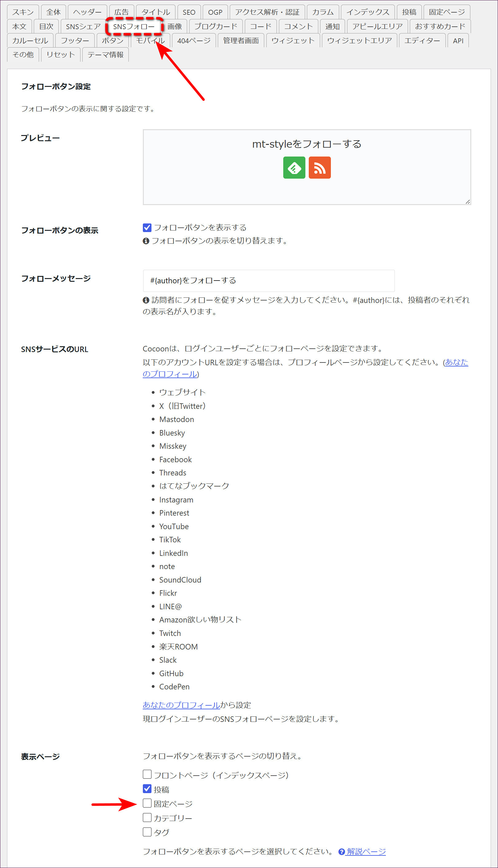
Task: Open the コード tab
Action: pos(261,26)
